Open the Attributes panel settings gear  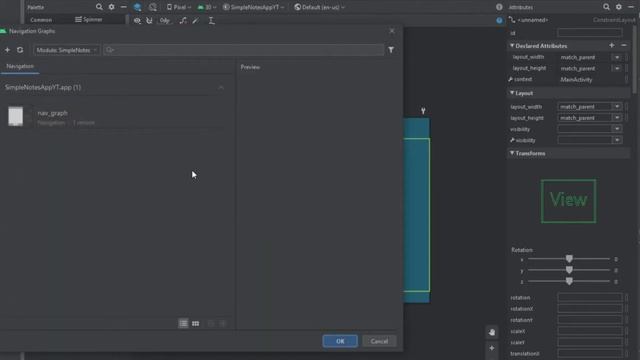pos(619,7)
